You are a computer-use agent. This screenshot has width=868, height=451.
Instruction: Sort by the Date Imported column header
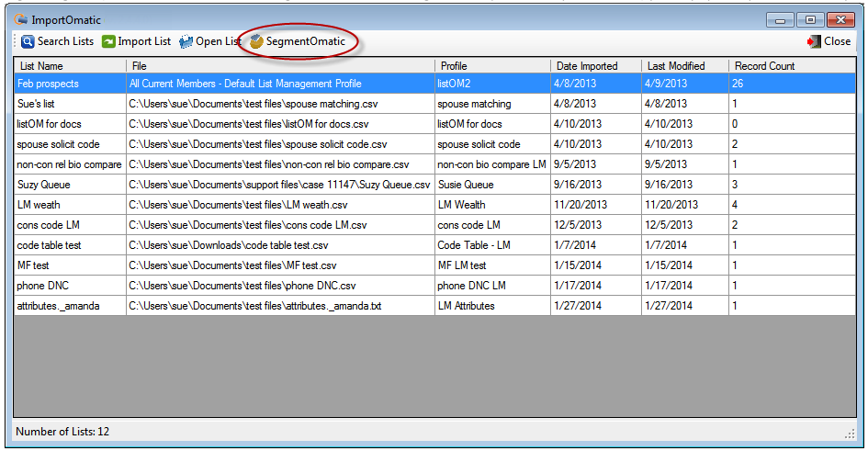tap(596, 66)
